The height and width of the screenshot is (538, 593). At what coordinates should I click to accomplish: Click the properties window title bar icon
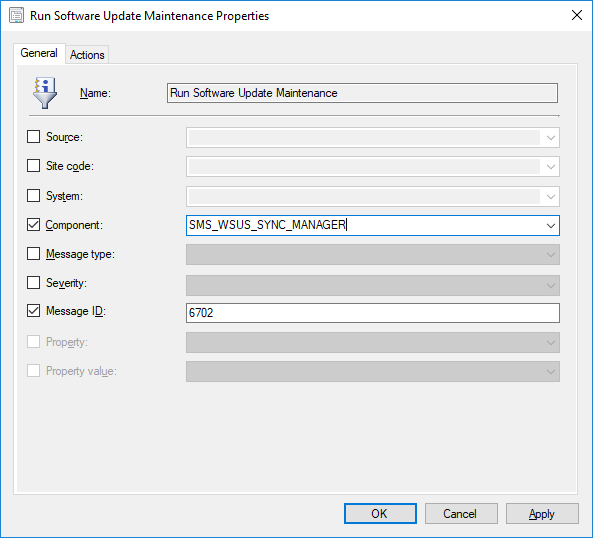[16, 16]
